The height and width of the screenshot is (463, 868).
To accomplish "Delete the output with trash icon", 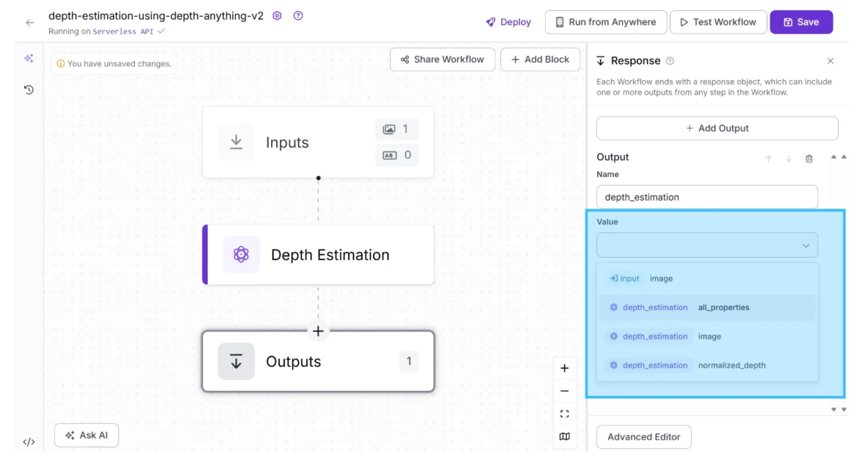I will click(x=809, y=159).
